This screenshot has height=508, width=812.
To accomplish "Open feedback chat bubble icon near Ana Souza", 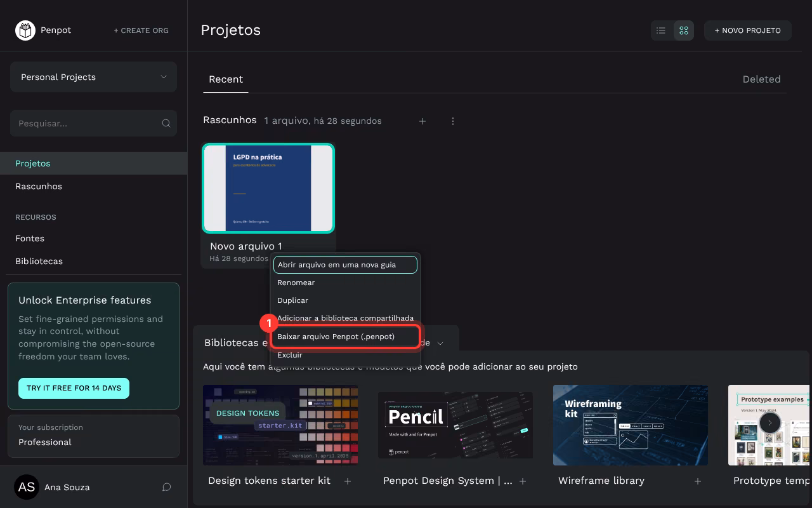I will coord(167,487).
